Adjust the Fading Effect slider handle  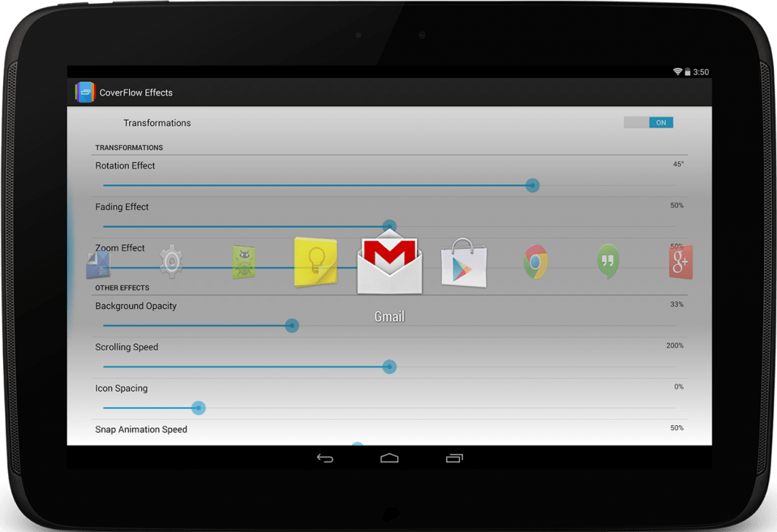point(389,226)
